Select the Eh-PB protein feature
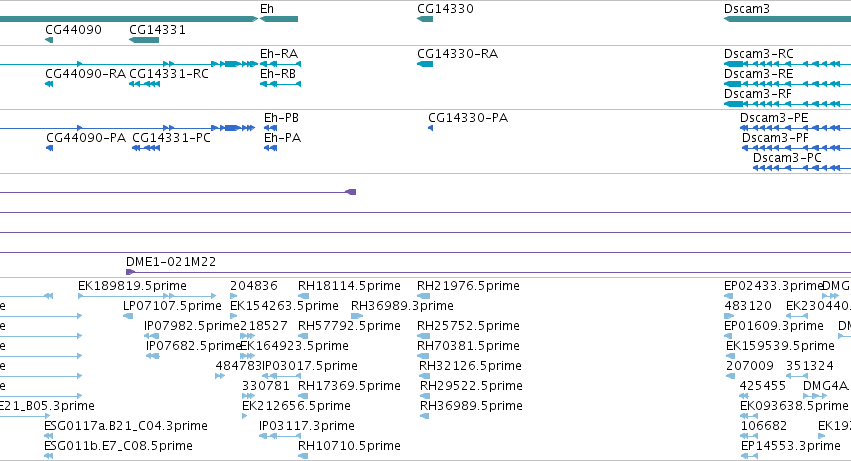This screenshot has height=461, width=851. [270, 128]
